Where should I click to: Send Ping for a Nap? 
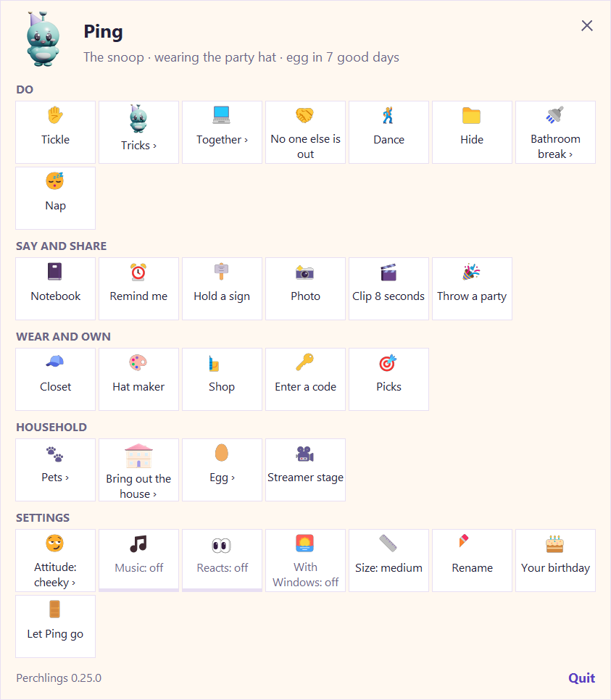[55, 199]
